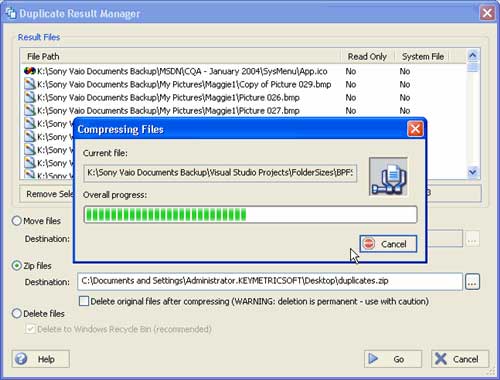Click the Zip destination path field
The width and height of the screenshot is (500, 380).
coord(270,281)
